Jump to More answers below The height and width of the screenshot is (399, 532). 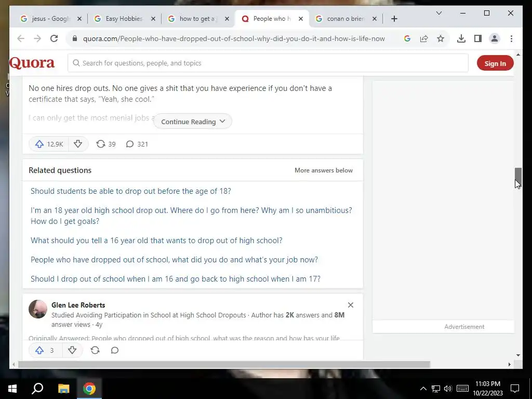[324, 170]
